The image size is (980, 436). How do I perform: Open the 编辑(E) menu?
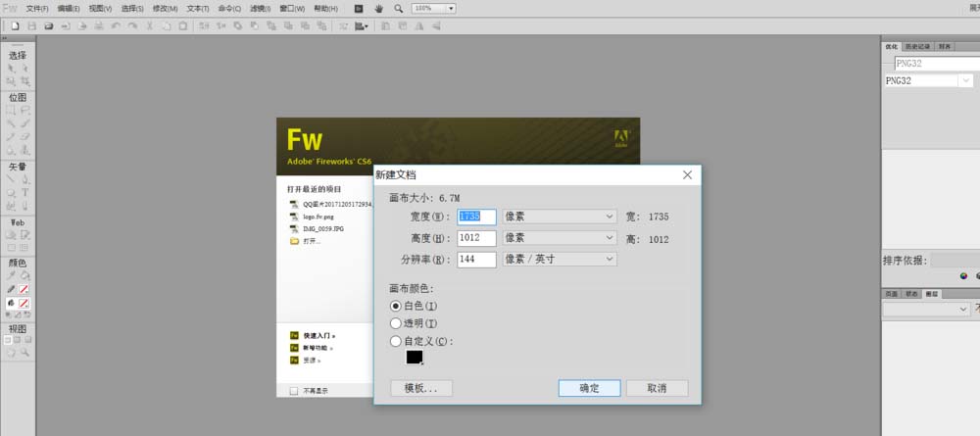click(x=69, y=9)
